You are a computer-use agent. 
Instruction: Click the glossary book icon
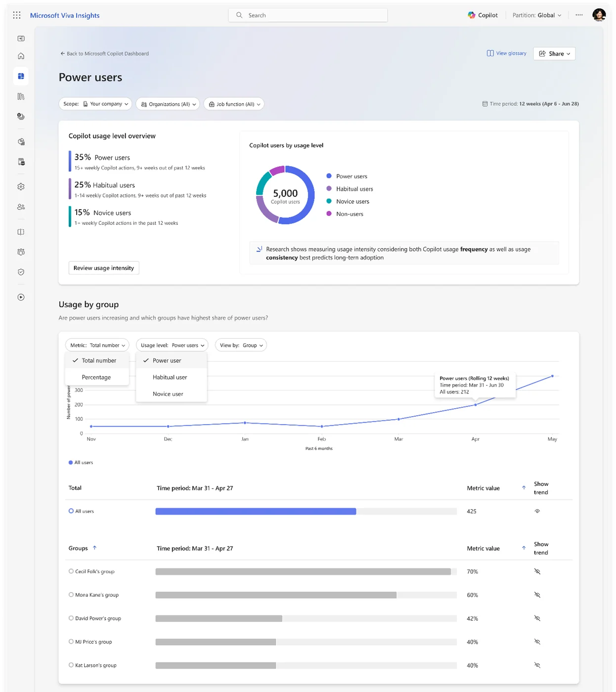pyautogui.click(x=490, y=53)
